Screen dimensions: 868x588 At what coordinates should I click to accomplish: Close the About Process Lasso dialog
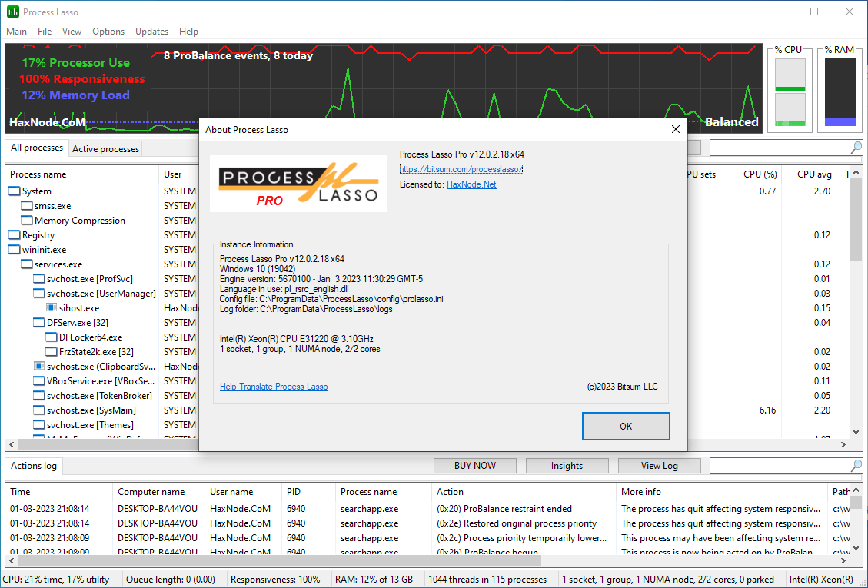pyautogui.click(x=675, y=129)
